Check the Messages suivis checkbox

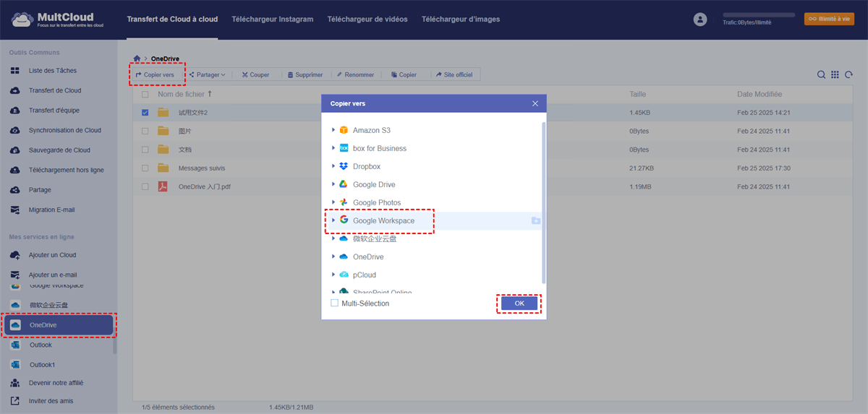coord(145,168)
